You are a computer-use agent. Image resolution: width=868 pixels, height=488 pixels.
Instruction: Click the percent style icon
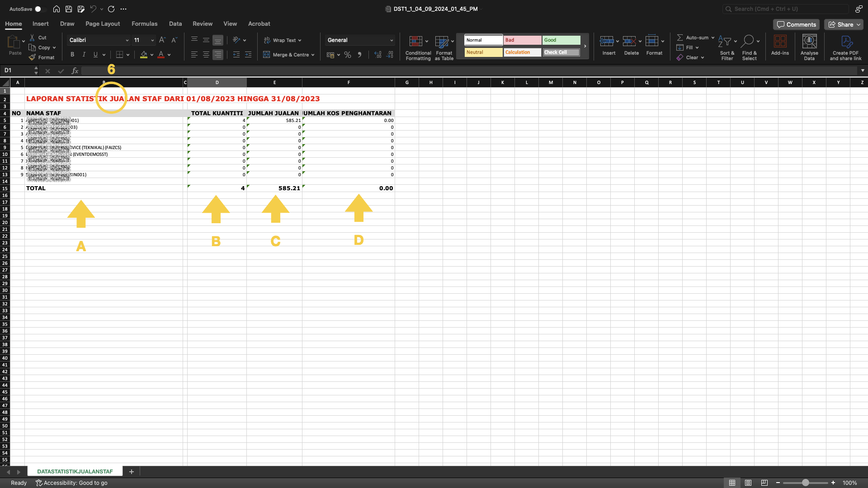coord(347,55)
